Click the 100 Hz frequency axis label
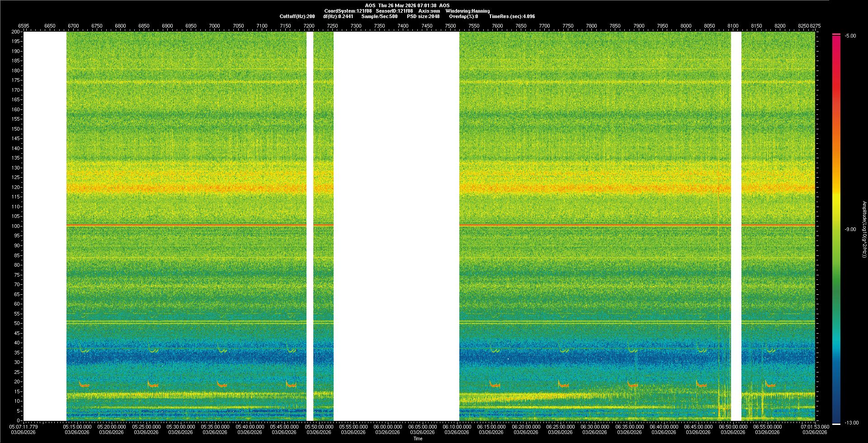The image size is (868, 443). (x=16, y=226)
